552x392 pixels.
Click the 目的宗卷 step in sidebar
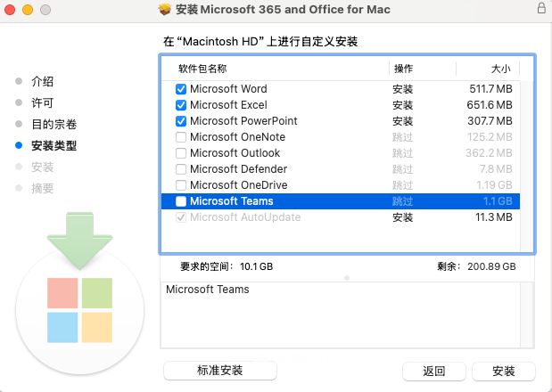pos(54,124)
